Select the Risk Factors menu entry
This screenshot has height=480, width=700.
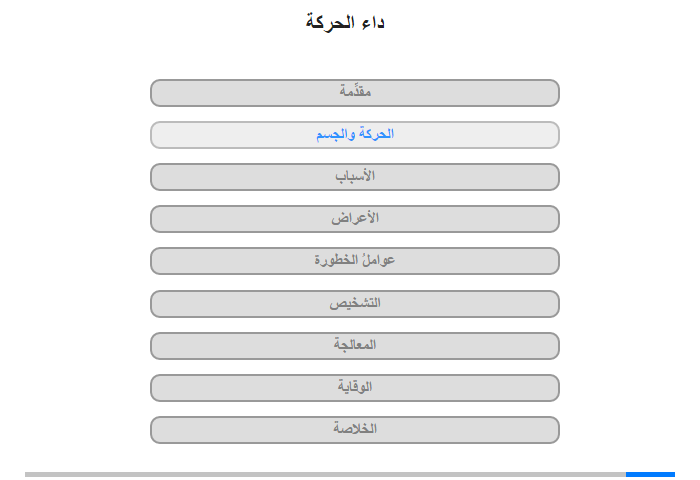(355, 261)
